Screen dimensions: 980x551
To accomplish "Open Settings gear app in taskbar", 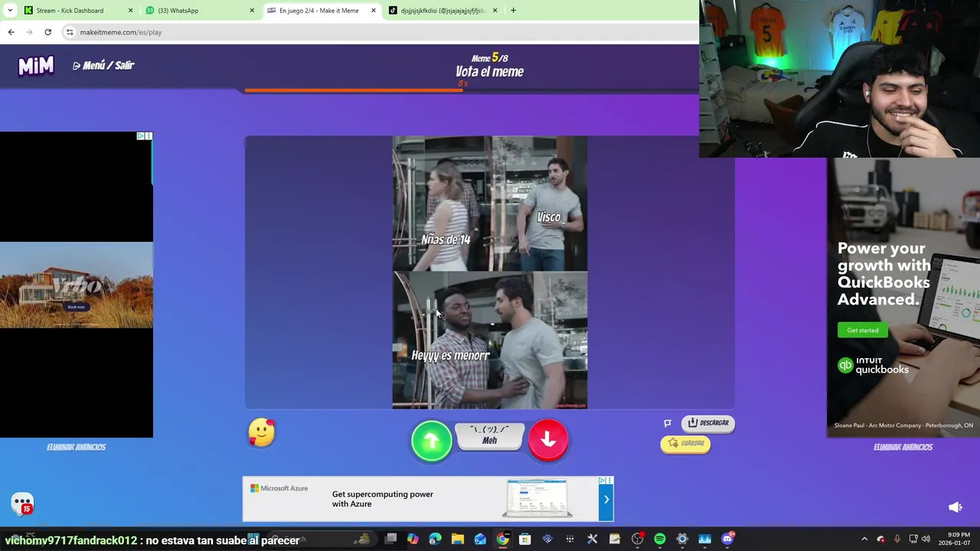I will tap(682, 540).
